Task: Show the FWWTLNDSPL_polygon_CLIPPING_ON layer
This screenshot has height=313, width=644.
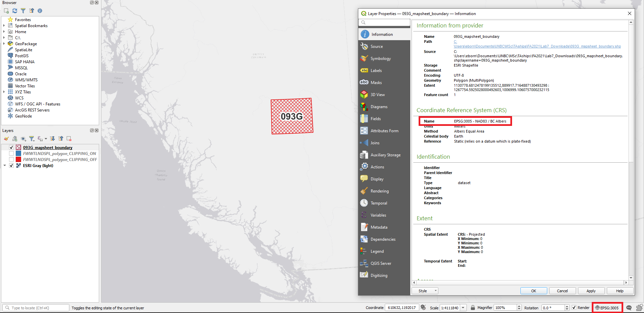Action: (11, 153)
